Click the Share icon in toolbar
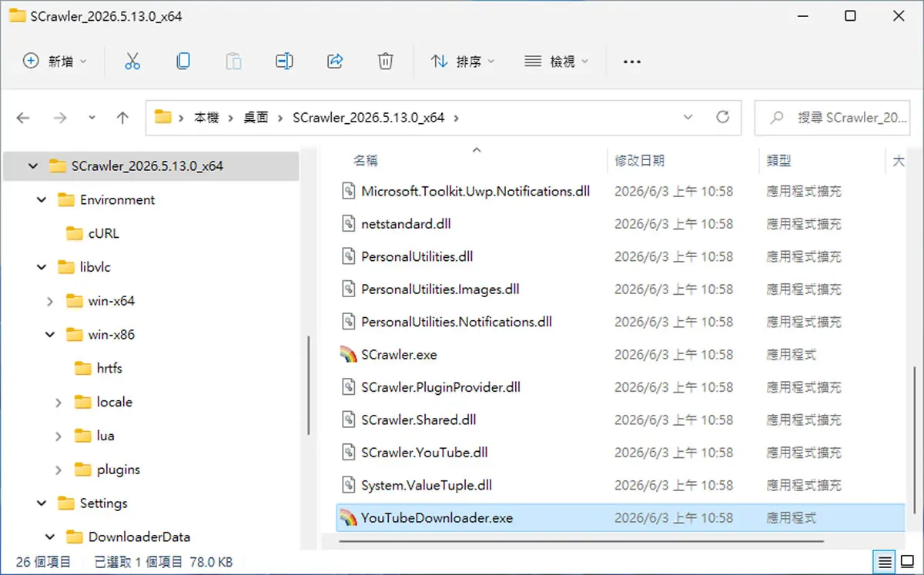 pyautogui.click(x=335, y=62)
